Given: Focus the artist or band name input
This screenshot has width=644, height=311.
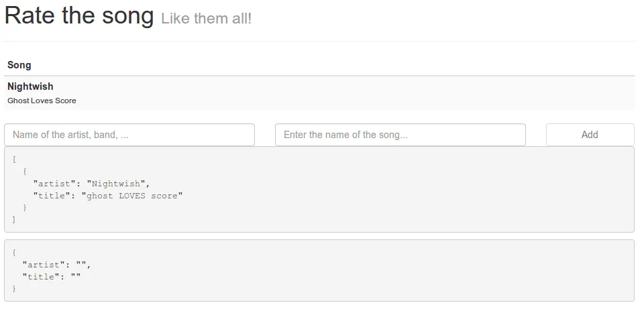Looking at the screenshot, I should coord(129,135).
